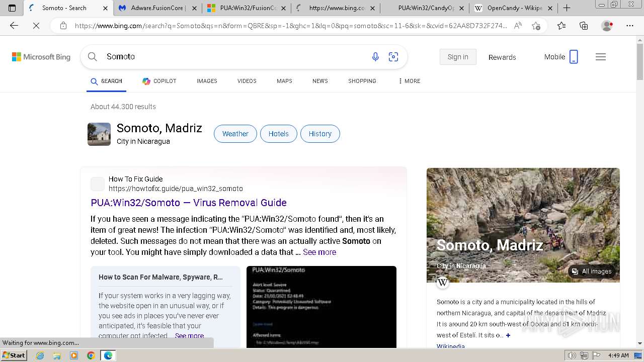The height and width of the screenshot is (362, 644).
Task: Expand See more in malware scan card
Action: click(x=189, y=336)
